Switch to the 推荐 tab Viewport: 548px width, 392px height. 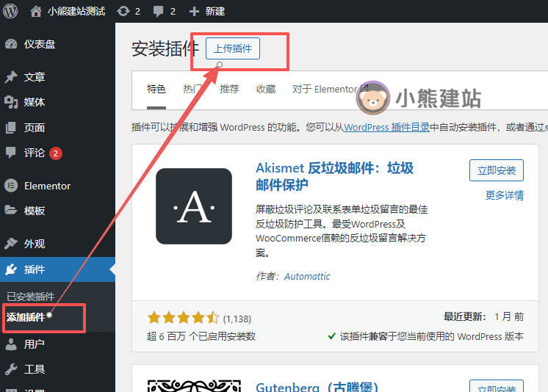pos(229,89)
